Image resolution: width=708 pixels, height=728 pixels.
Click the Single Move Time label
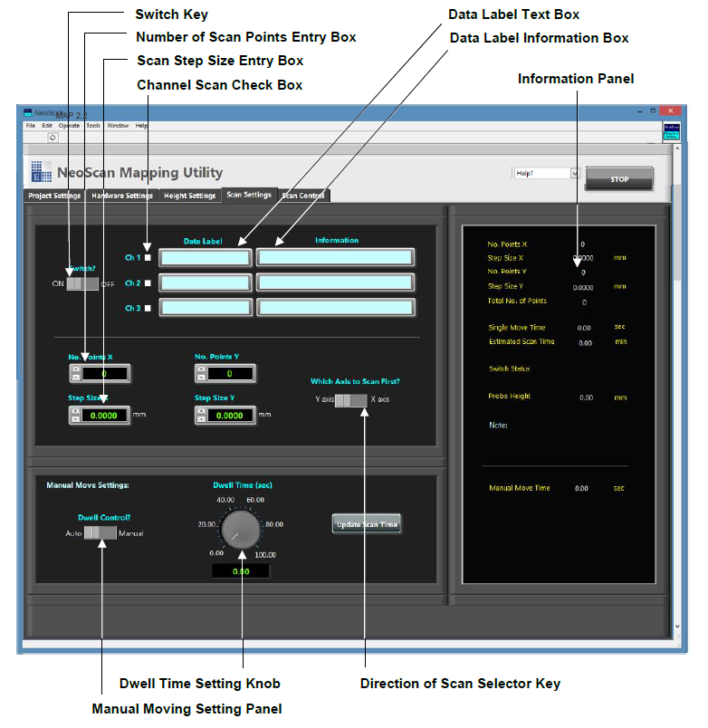click(x=517, y=328)
